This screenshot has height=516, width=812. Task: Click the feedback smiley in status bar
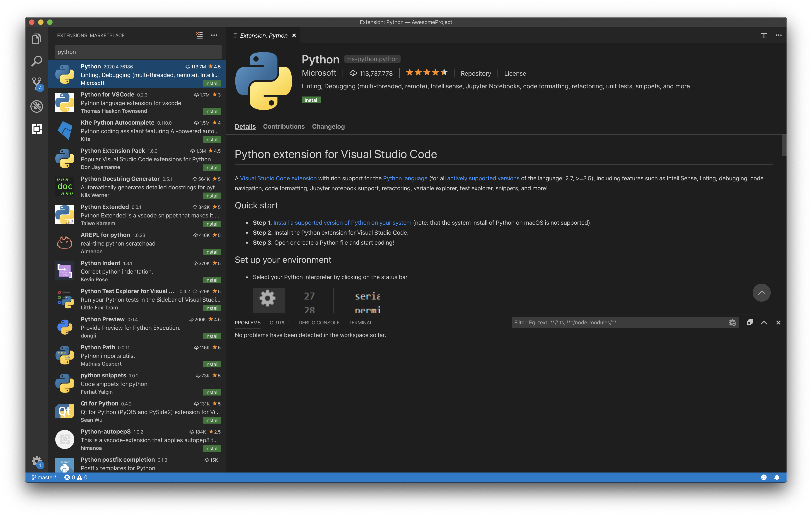pyautogui.click(x=764, y=477)
